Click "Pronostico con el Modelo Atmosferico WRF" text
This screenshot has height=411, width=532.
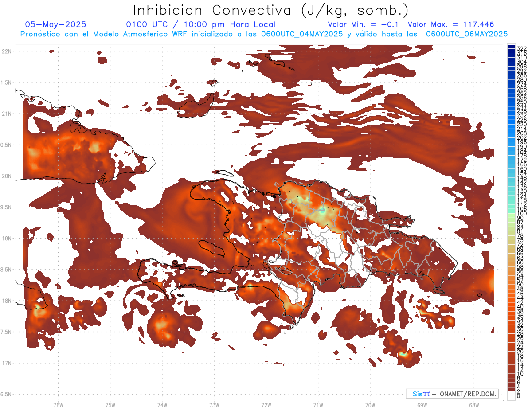click(x=105, y=34)
